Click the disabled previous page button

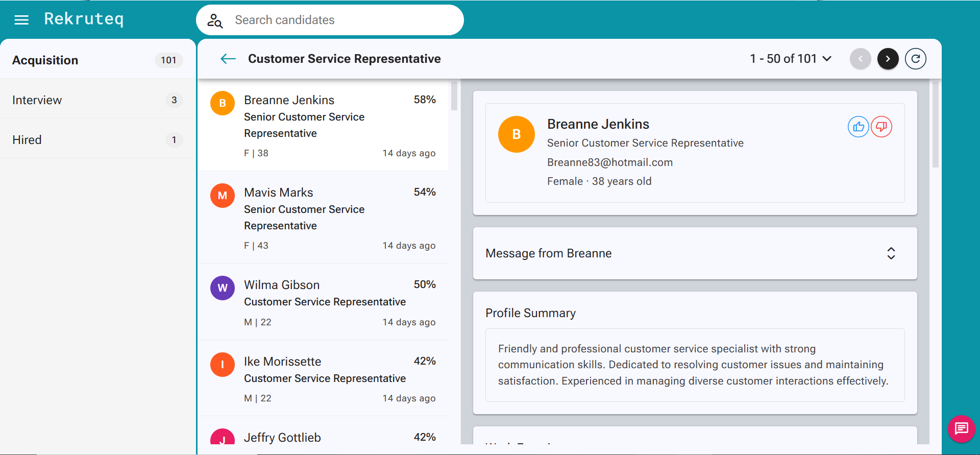(861, 59)
